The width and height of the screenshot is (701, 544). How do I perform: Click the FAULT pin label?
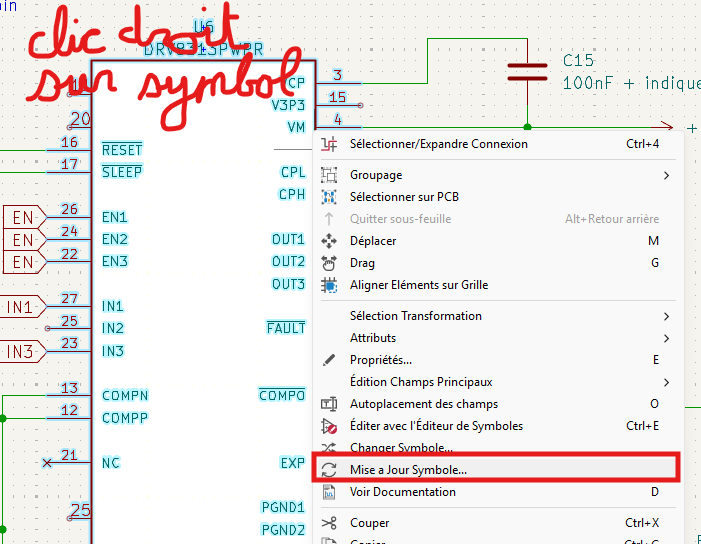coord(286,328)
